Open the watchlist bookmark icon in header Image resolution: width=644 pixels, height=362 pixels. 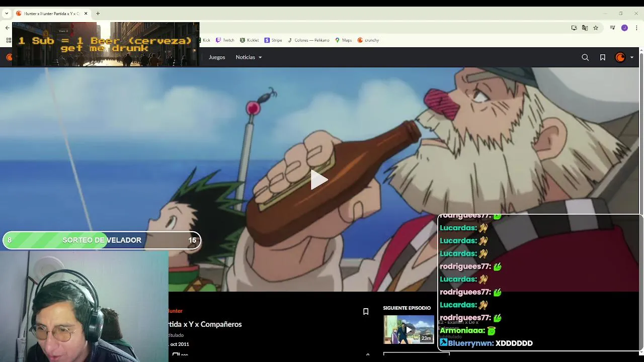tap(603, 57)
